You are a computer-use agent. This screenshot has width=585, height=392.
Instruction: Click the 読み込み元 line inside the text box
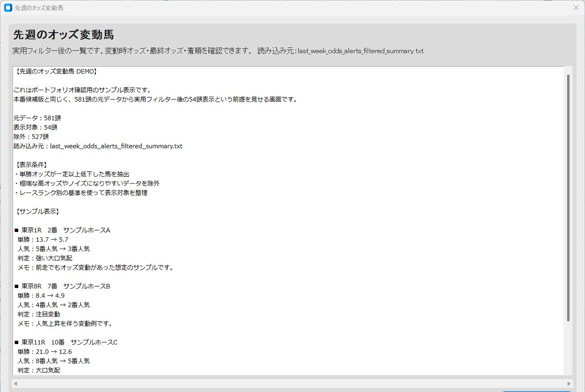(98, 146)
